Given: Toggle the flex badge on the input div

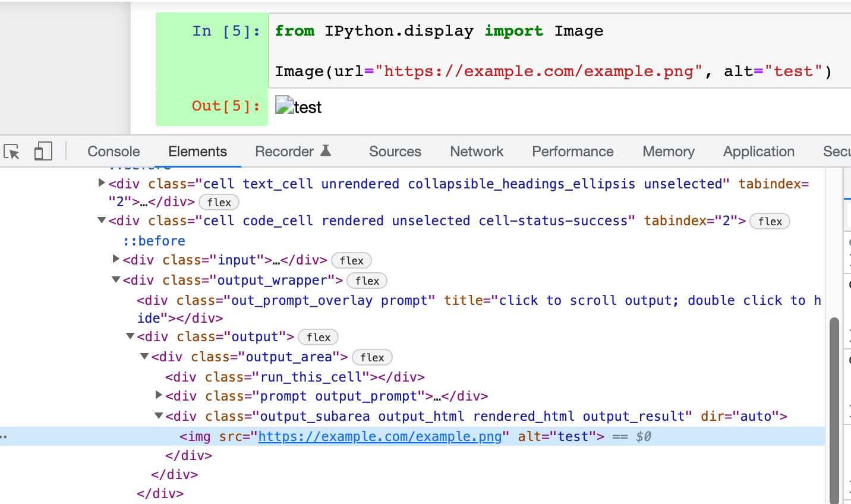Looking at the screenshot, I should point(351,260).
